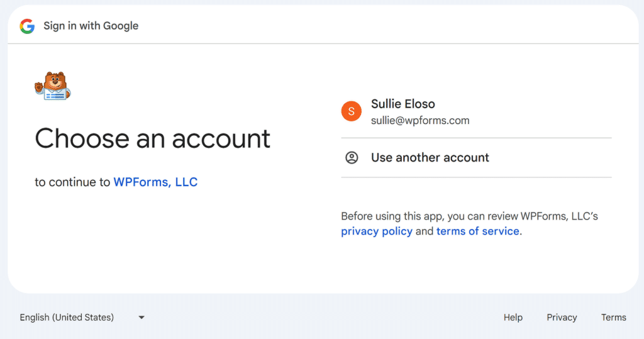Click the Help footer link

513,318
